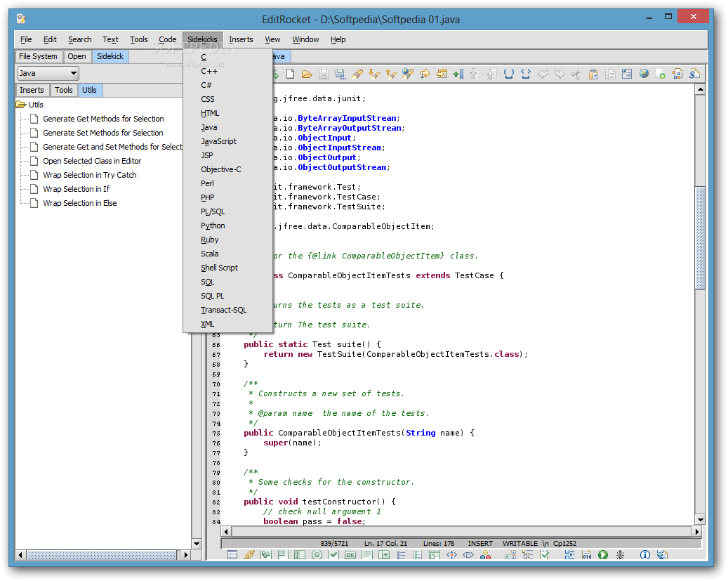Image resolution: width=728 pixels, height=581 pixels.
Task: Click the Paste clipboard icon
Action: coord(593,74)
